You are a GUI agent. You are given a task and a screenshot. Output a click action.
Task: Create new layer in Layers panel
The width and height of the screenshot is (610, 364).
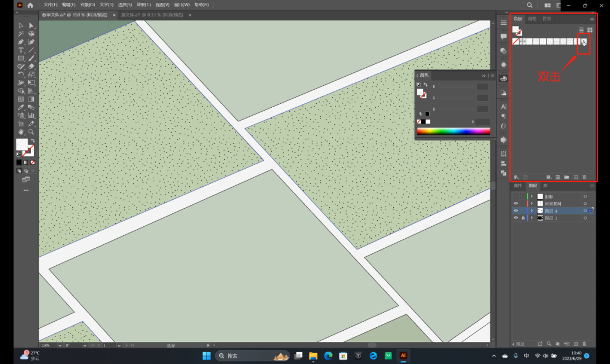point(576,344)
